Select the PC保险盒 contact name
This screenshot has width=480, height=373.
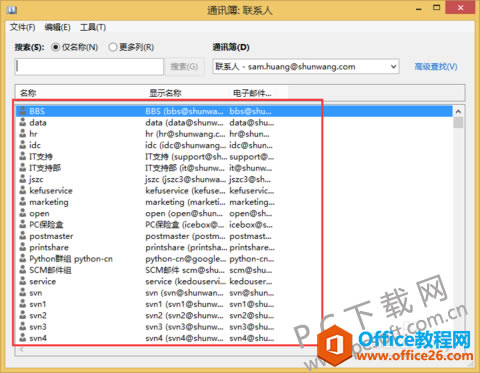(x=46, y=224)
